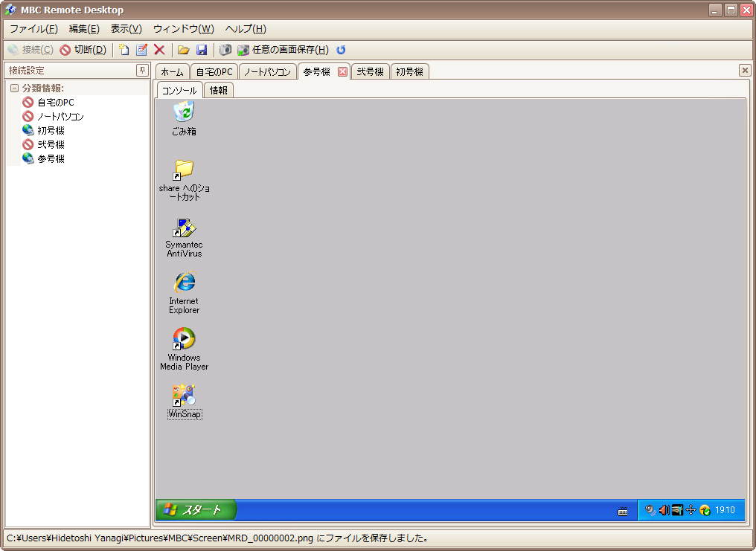Create new entry with the new item icon
This screenshot has width=756, height=551.
click(x=124, y=50)
